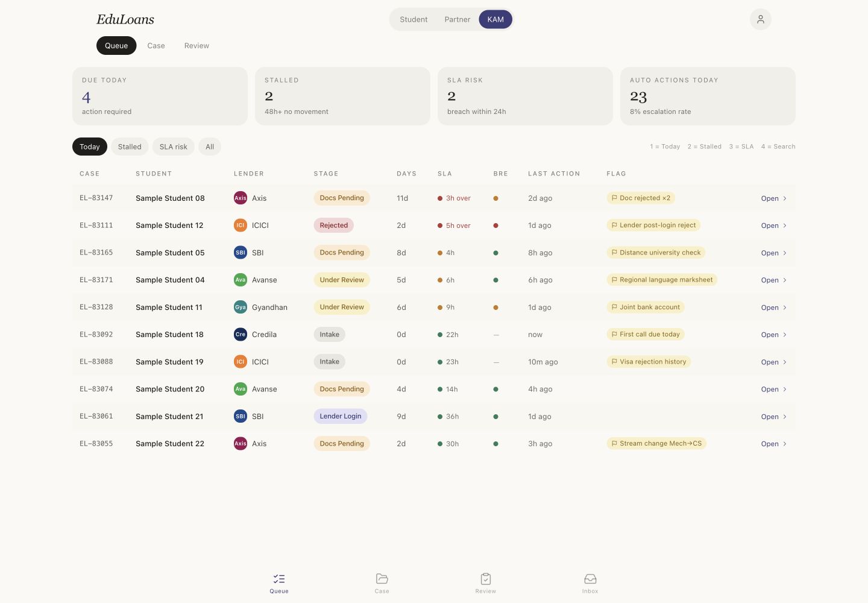Screen dimensions: 868x603
Task: Click the Distance university check flag
Action: pos(656,253)
